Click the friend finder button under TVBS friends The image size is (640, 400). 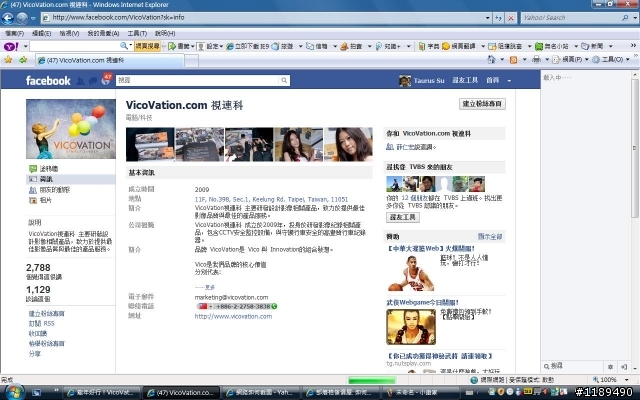click(402, 217)
